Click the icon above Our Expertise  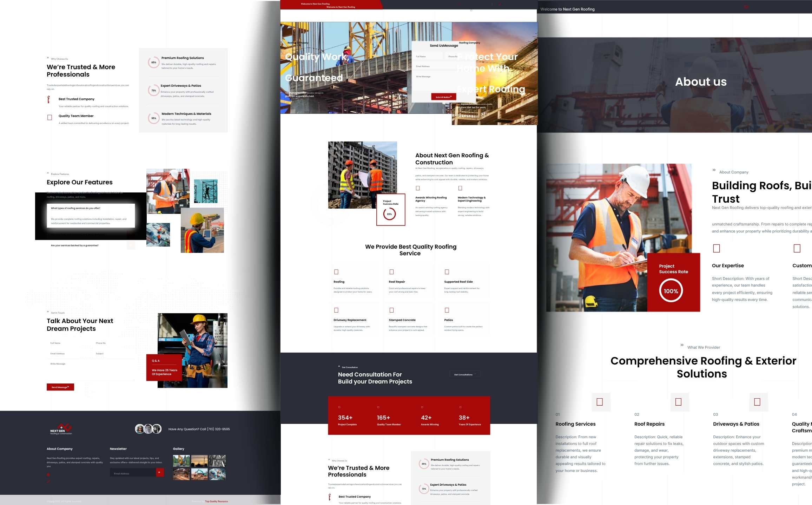717,248
